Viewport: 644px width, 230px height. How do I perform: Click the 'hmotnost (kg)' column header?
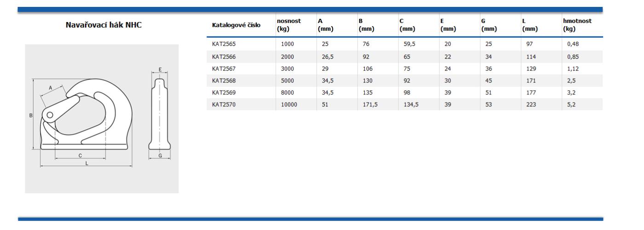tap(577, 25)
